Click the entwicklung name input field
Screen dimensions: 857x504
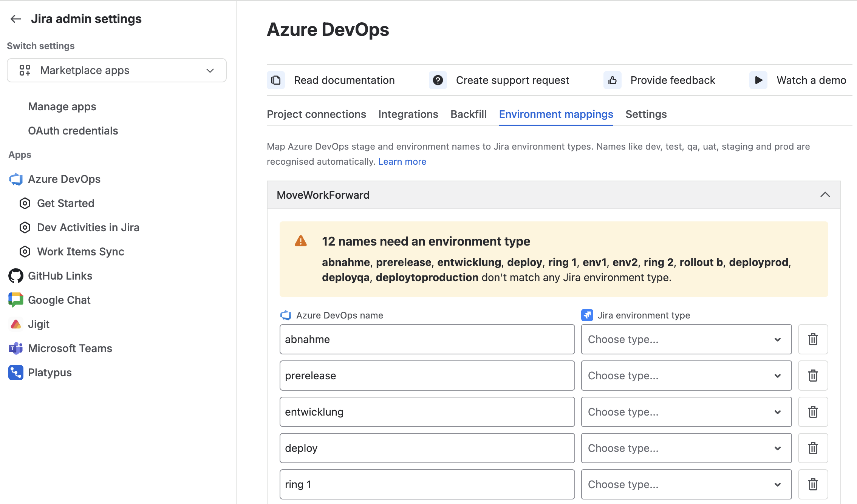(427, 412)
